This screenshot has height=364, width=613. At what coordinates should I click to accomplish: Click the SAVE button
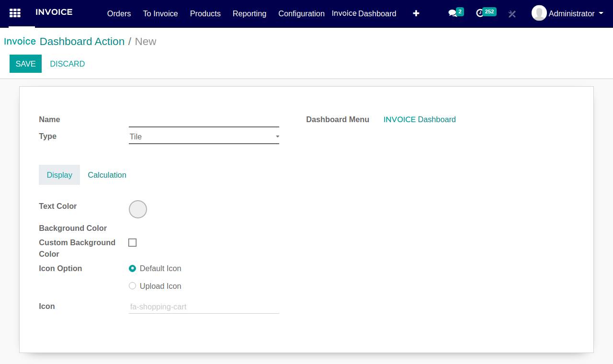click(x=25, y=64)
